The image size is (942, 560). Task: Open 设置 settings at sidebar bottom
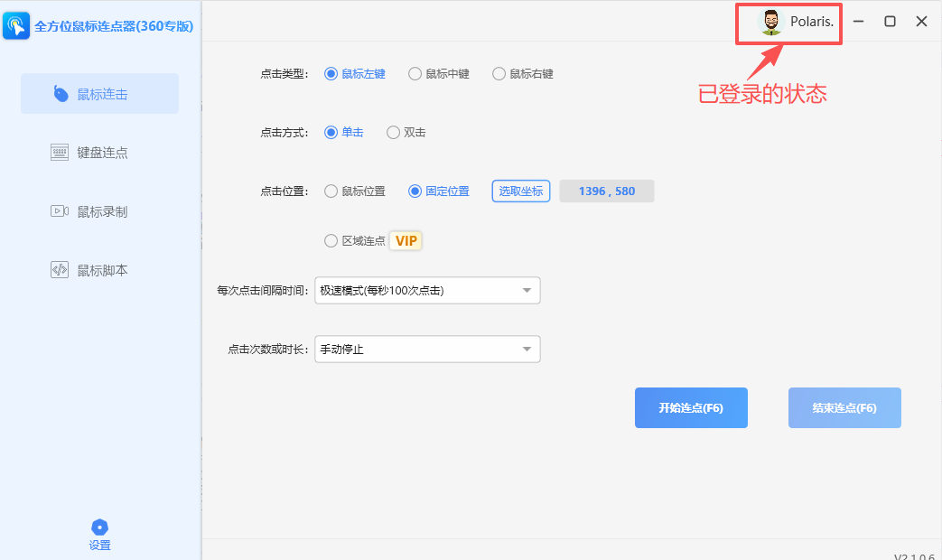coord(99,536)
